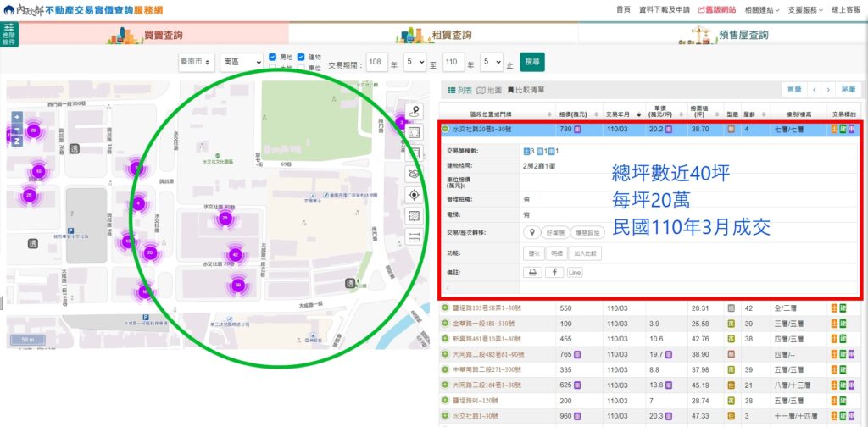Image resolution: width=868 pixels, height=427 pixels.
Task: Click the purple cluster marker labeled 42
Action: pyautogui.click(x=236, y=254)
